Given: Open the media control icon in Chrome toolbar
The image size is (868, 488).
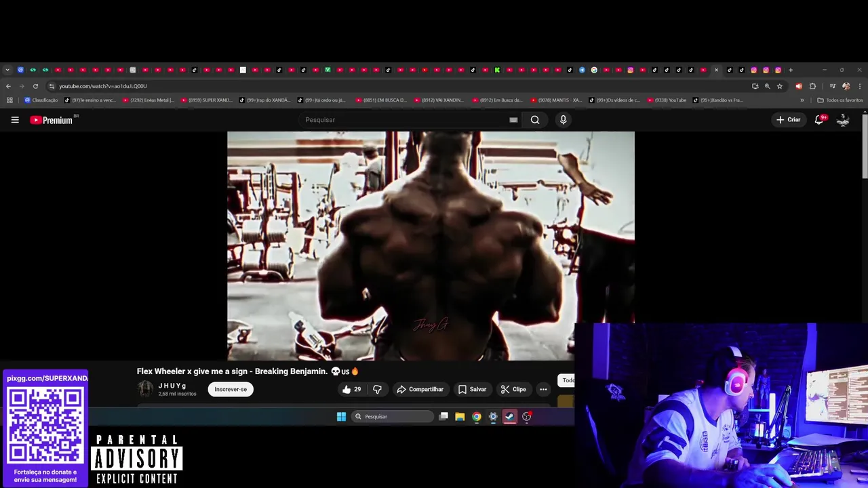Looking at the screenshot, I should (x=833, y=86).
